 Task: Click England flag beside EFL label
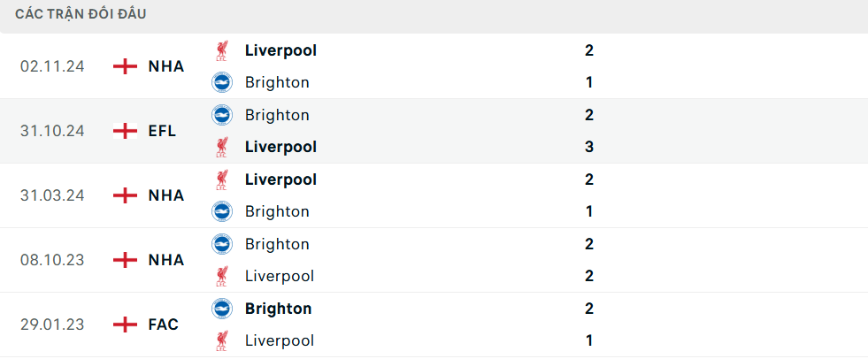point(125,131)
